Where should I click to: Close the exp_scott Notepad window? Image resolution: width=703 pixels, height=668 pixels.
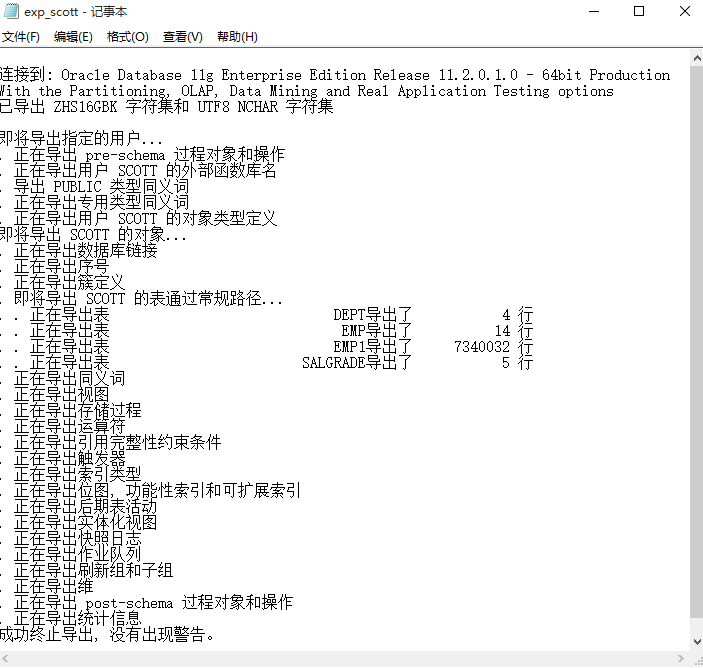coord(685,11)
